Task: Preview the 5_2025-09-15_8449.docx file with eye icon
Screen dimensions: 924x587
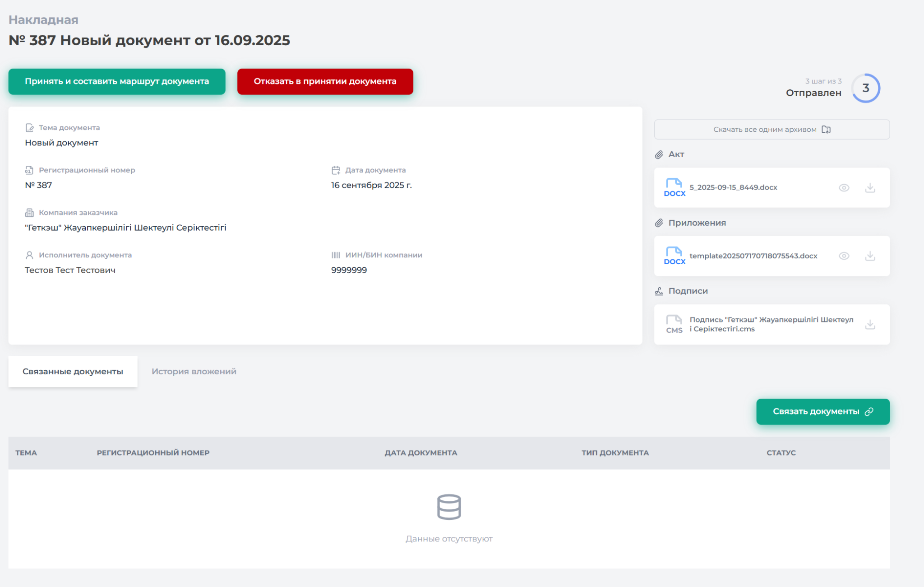Action: (x=844, y=188)
